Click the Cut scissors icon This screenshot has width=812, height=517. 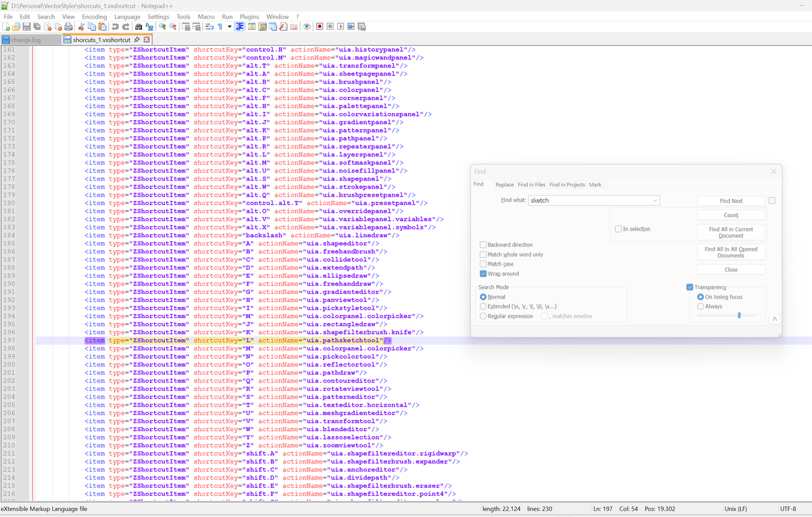81,26
